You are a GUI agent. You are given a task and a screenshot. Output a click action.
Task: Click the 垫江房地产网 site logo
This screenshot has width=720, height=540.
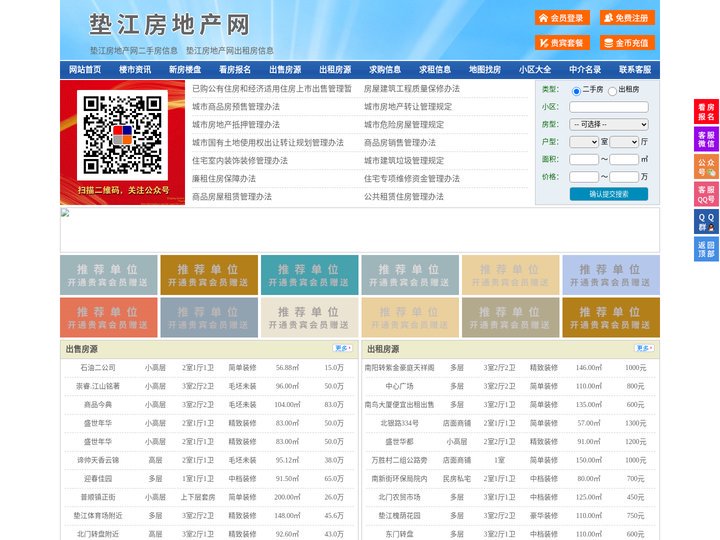(169, 24)
